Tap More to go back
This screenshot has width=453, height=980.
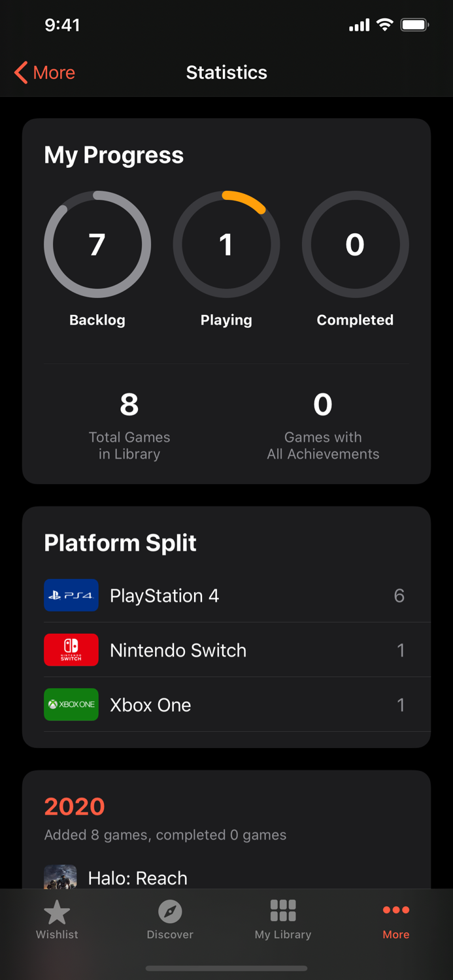(52, 73)
